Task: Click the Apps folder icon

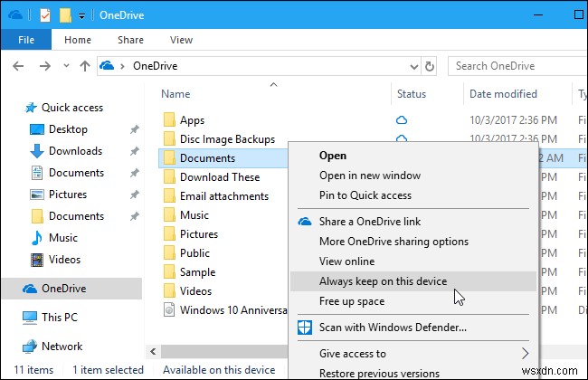Action: (x=169, y=120)
